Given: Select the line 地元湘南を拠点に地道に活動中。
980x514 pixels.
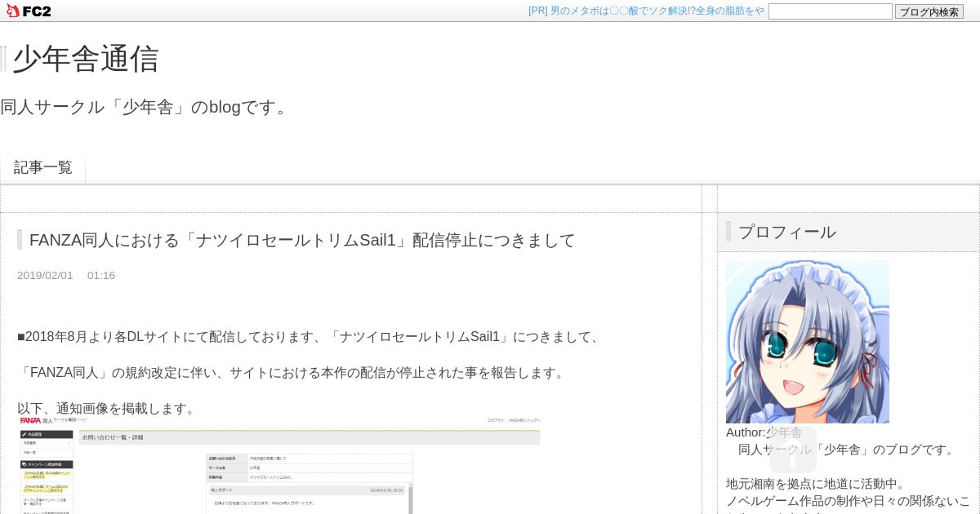Looking at the screenshot, I should click(x=816, y=484).
